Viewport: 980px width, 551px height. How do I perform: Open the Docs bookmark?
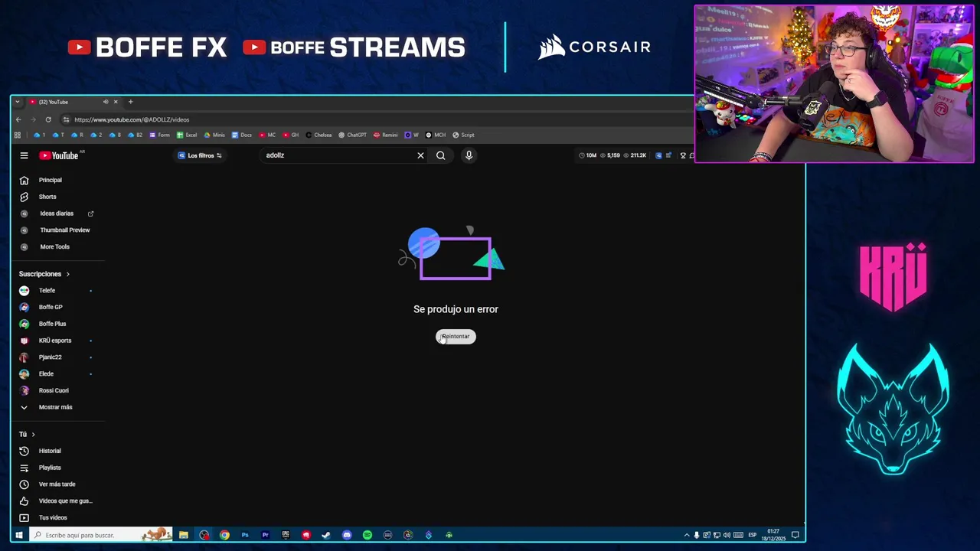click(241, 135)
